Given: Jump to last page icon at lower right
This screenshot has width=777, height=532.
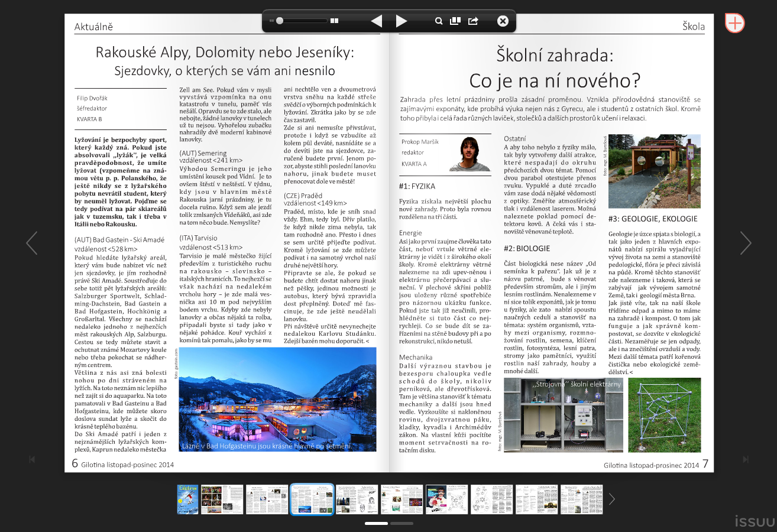Looking at the screenshot, I should tap(746, 459).
